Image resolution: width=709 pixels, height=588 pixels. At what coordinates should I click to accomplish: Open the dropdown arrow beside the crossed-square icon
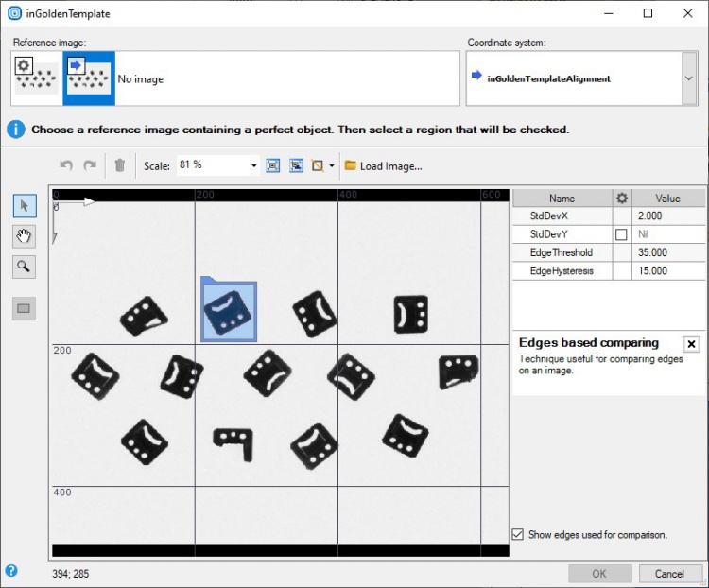pos(332,165)
